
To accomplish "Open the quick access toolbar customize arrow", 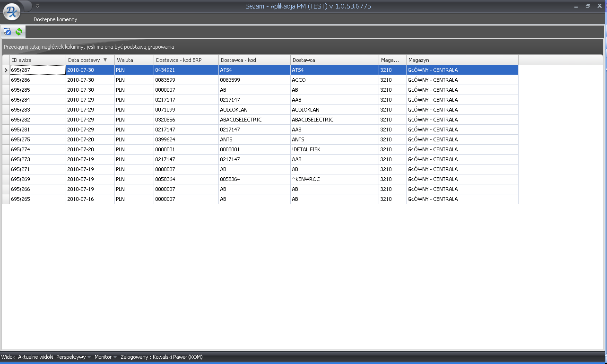I will coord(37,6).
